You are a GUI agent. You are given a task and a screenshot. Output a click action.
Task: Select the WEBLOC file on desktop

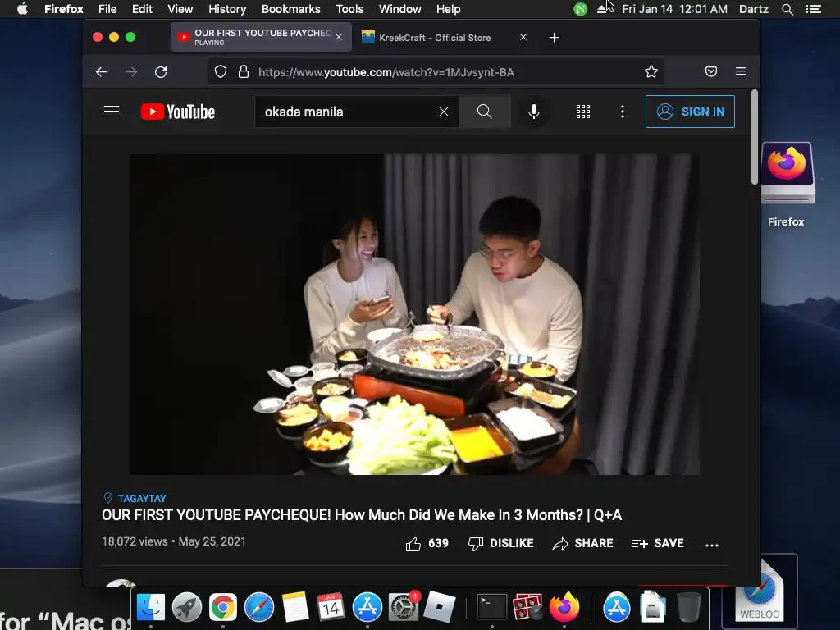point(760,591)
